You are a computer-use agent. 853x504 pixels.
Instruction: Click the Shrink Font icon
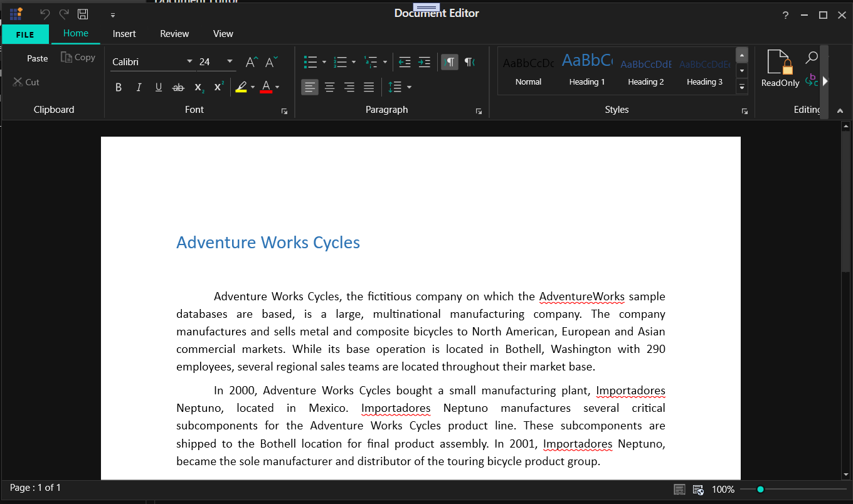(271, 61)
